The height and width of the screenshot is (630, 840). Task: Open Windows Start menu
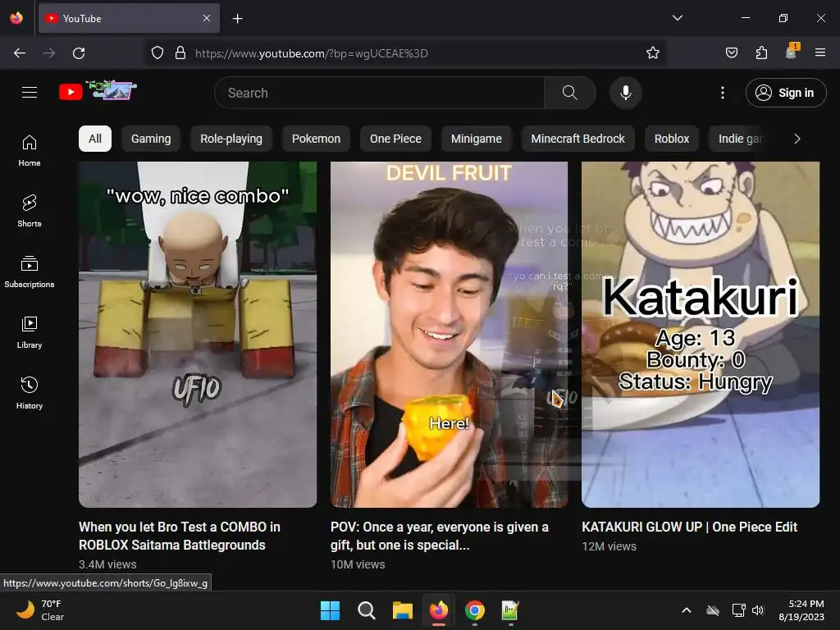pos(330,610)
